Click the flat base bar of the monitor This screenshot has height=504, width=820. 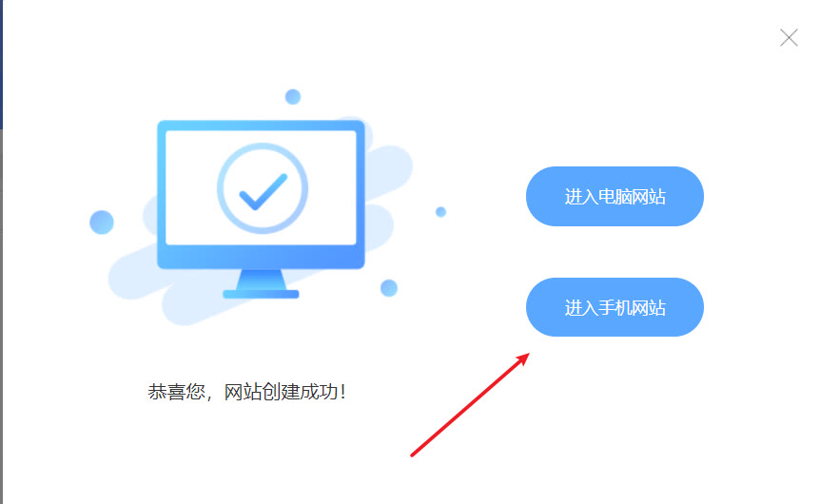pyautogui.click(x=261, y=295)
